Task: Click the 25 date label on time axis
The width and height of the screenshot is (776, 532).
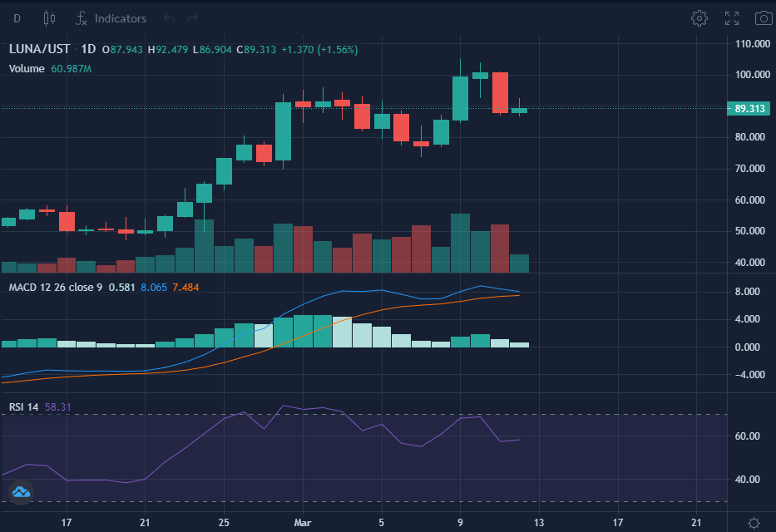Action: pos(224,523)
